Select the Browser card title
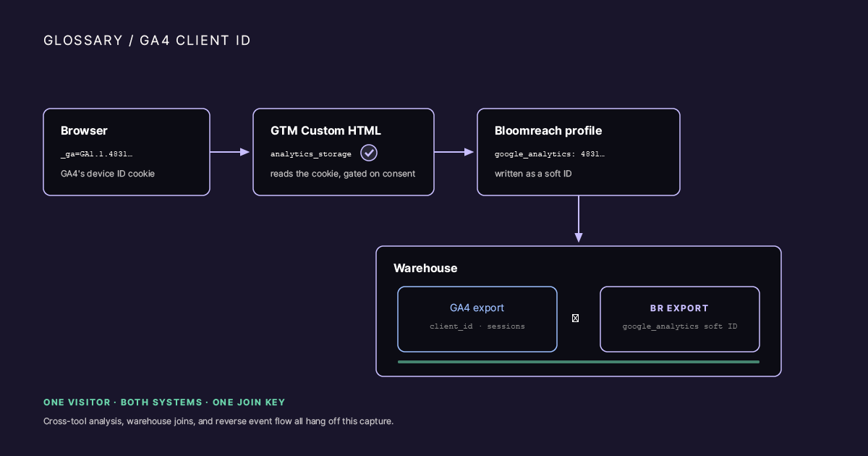This screenshot has height=456, width=868. point(84,131)
